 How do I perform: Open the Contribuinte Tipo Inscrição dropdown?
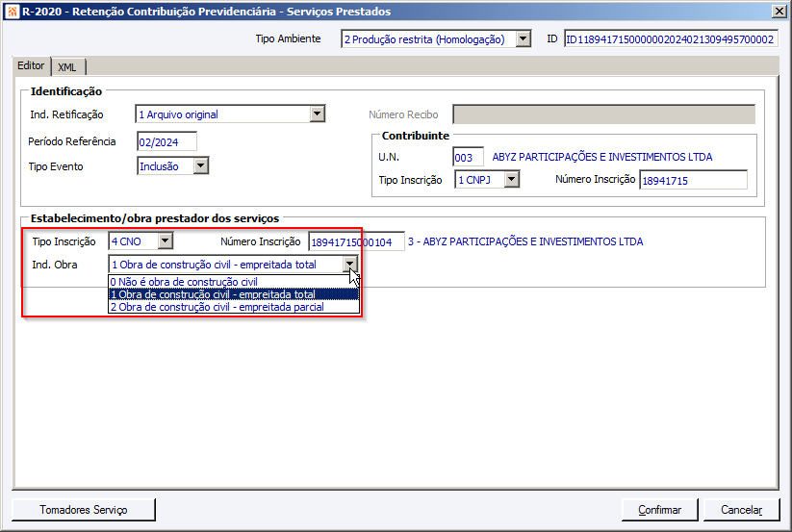[512, 179]
